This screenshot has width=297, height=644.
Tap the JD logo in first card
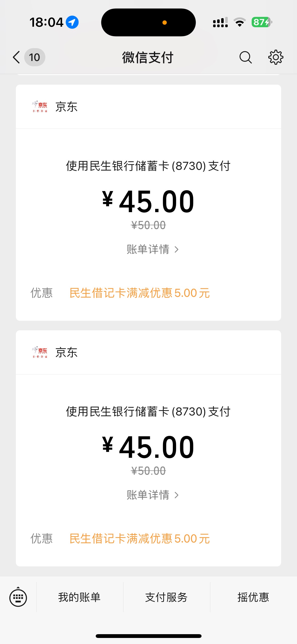(40, 107)
